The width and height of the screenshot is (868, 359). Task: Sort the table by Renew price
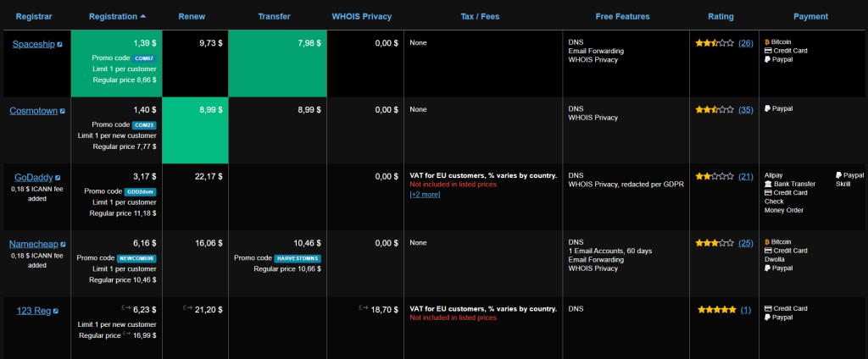tap(192, 16)
